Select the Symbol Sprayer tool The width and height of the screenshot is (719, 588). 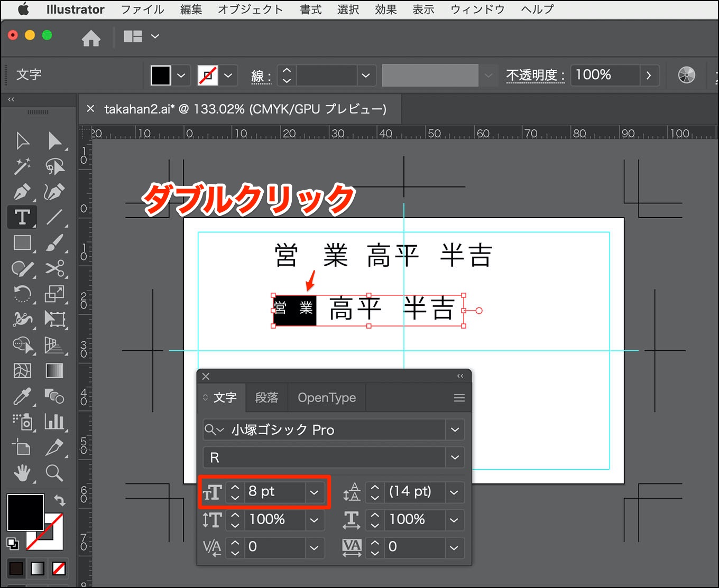click(x=22, y=421)
